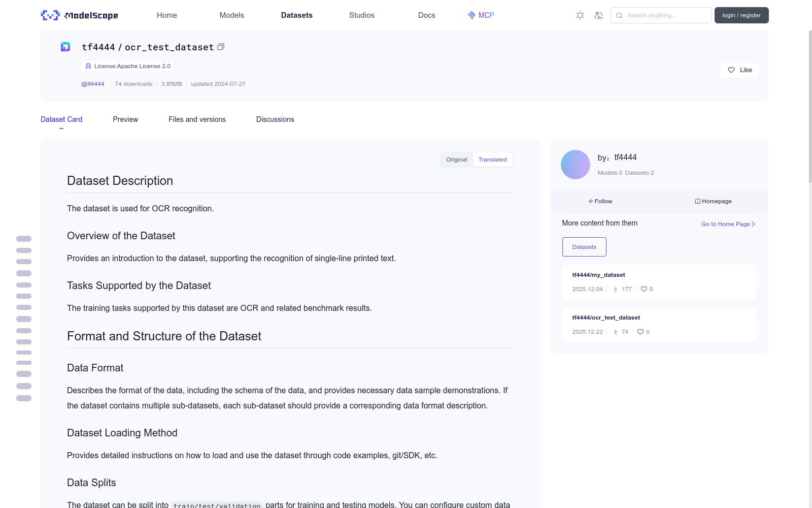Screen dimensions: 812x508
Task: Click the download icon for tf4444/my_dataset
Action: 616,289
